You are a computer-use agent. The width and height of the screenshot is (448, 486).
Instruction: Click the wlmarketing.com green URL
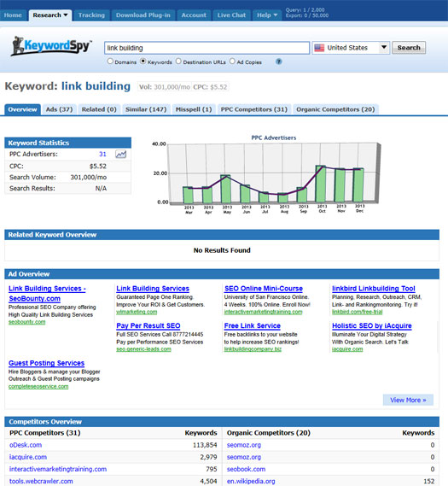tap(137, 312)
